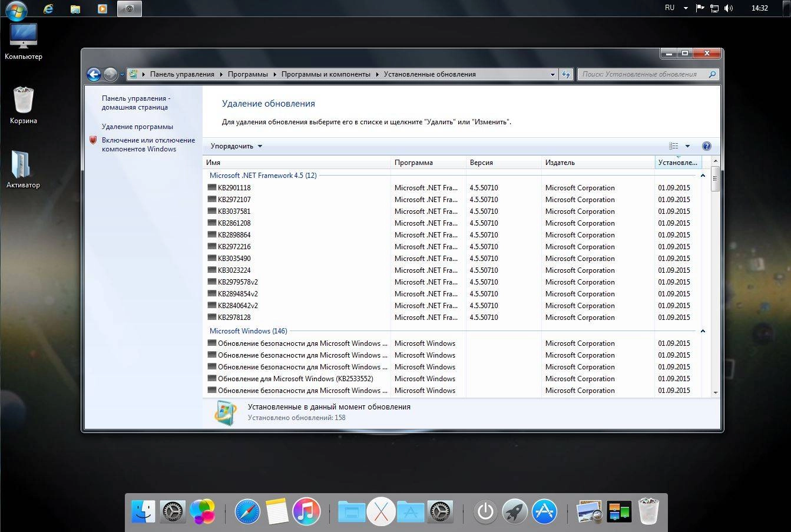Collapse the Microsoft .NET Framework 4.5 group

703,176
